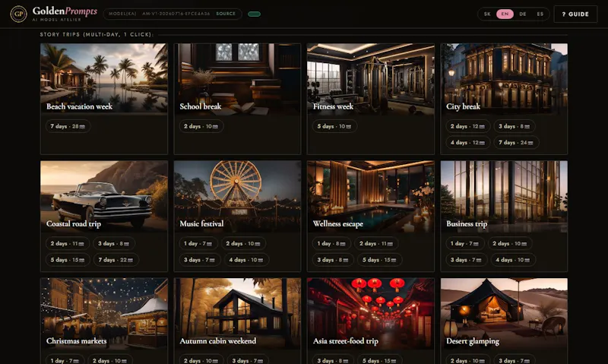Choose Fitness week 5 days · 10
The width and height of the screenshot is (608, 364).
[x=334, y=126]
